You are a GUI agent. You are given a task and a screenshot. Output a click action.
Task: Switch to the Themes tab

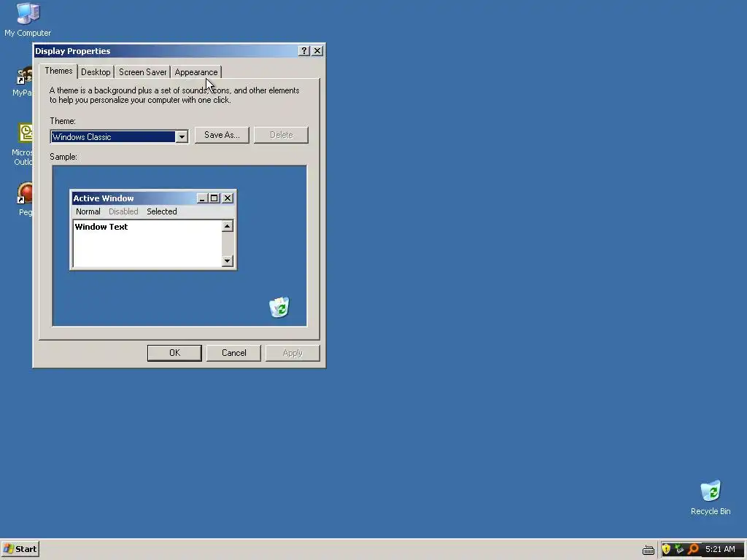click(x=58, y=71)
